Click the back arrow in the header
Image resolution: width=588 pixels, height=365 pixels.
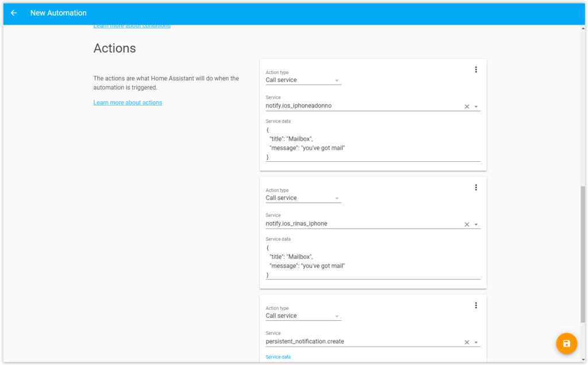coord(14,13)
